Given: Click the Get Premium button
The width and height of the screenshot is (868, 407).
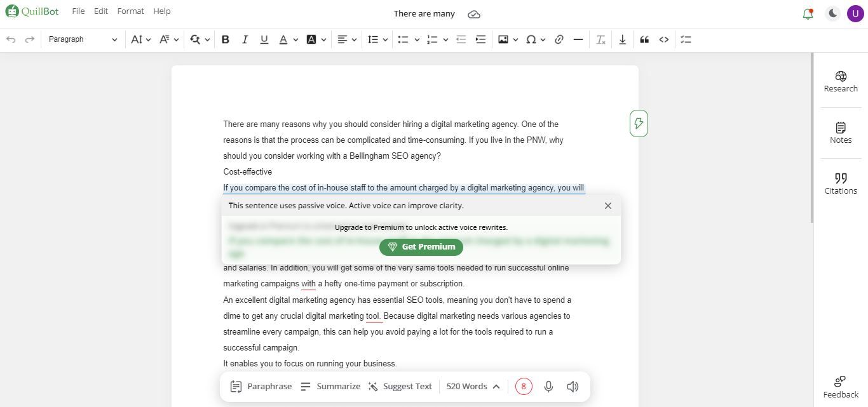Looking at the screenshot, I should (x=421, y=247).
